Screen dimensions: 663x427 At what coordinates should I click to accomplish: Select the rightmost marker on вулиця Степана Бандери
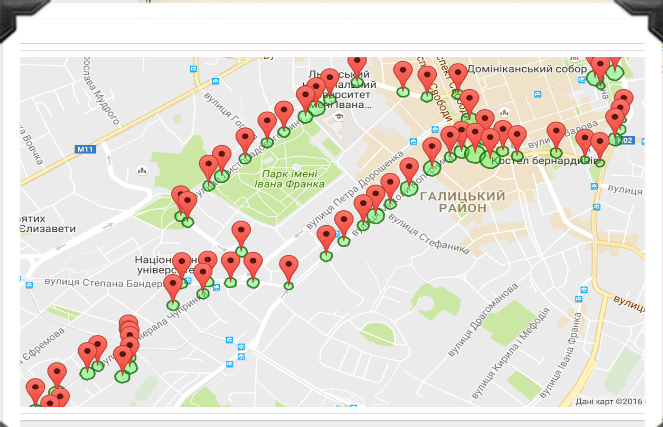click(289, 268)
